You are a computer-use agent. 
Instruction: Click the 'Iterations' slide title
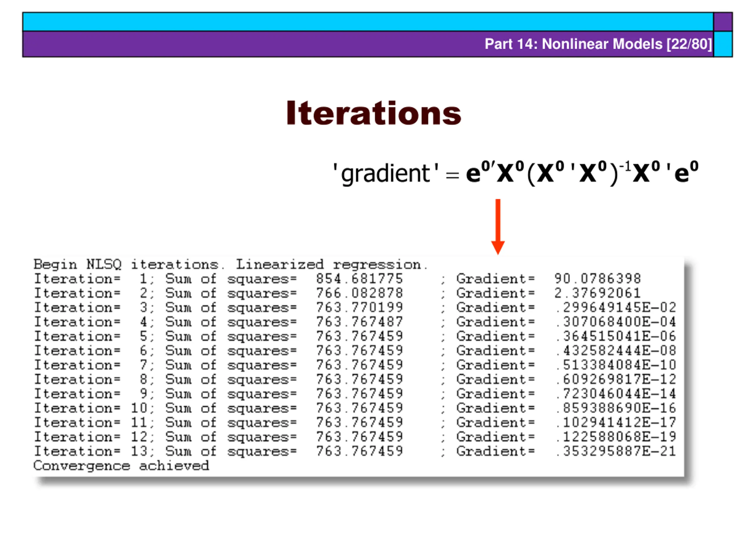[373, 113]
